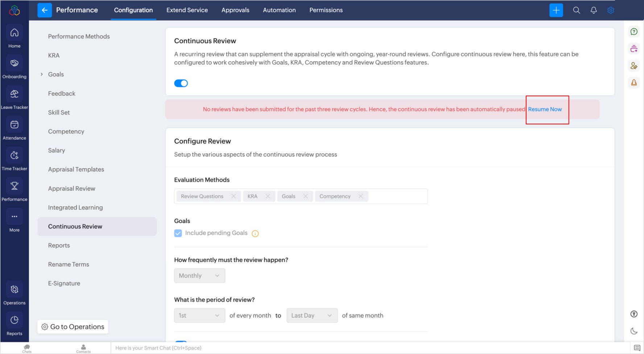The width and height of the screenshot is (644, 354).
Task: Open the Leave Tracker module icon
Action: click(14, 95)
